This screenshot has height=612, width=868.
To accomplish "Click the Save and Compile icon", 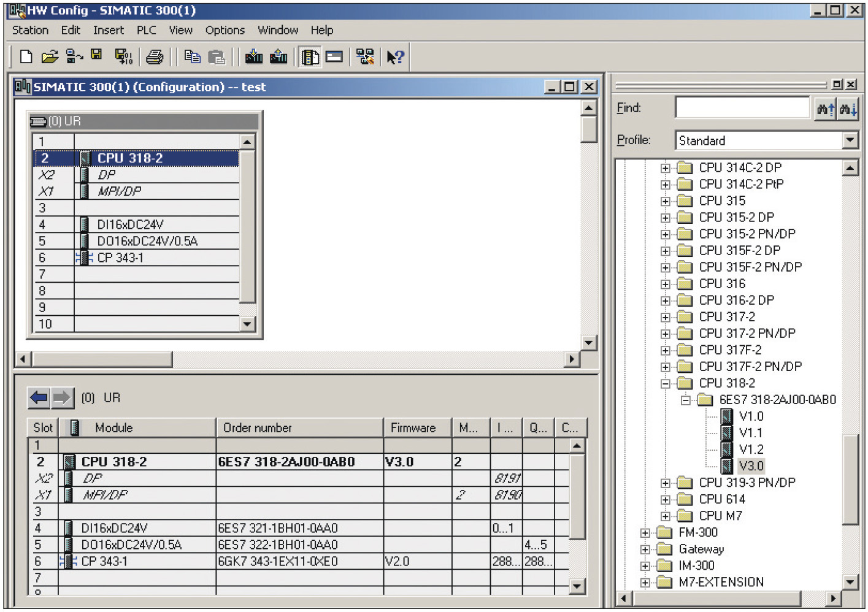I will (x=123, y=57).
